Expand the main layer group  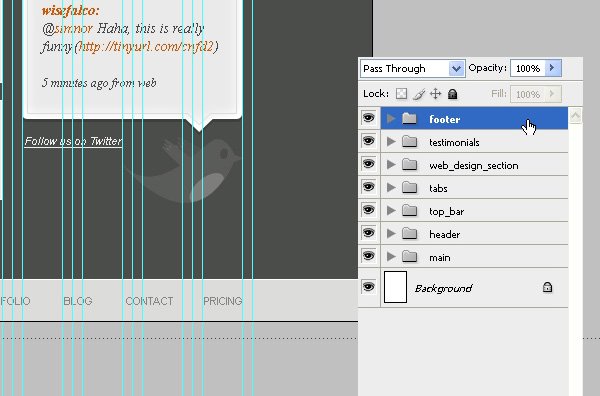click(x=391, y=257)
